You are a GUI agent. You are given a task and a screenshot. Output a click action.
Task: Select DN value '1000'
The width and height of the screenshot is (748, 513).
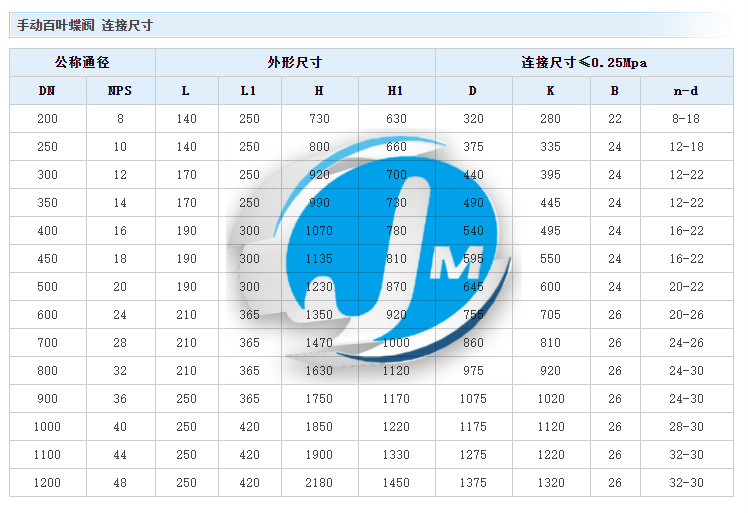[x=47, y=427]
